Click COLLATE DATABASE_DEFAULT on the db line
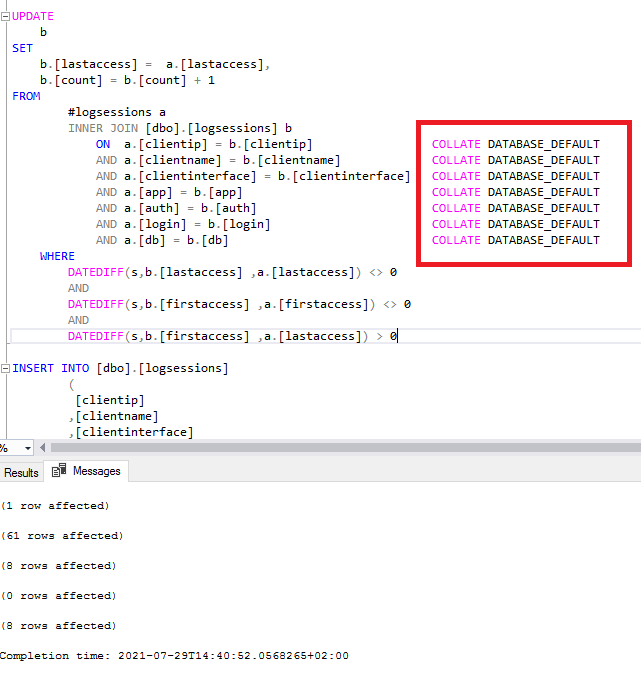The width and height of the screenshot is (641, 680). point(516,241)
